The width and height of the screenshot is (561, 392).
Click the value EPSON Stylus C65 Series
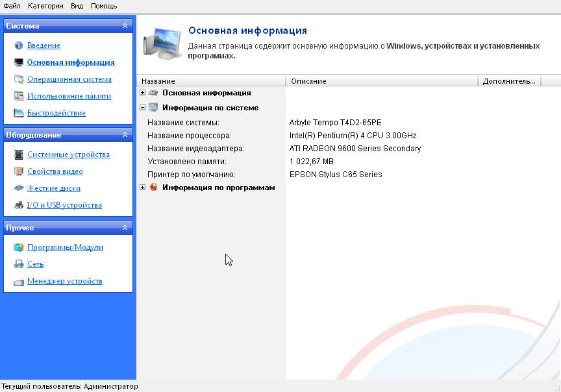pyautogui.click(x=336, y=175)
